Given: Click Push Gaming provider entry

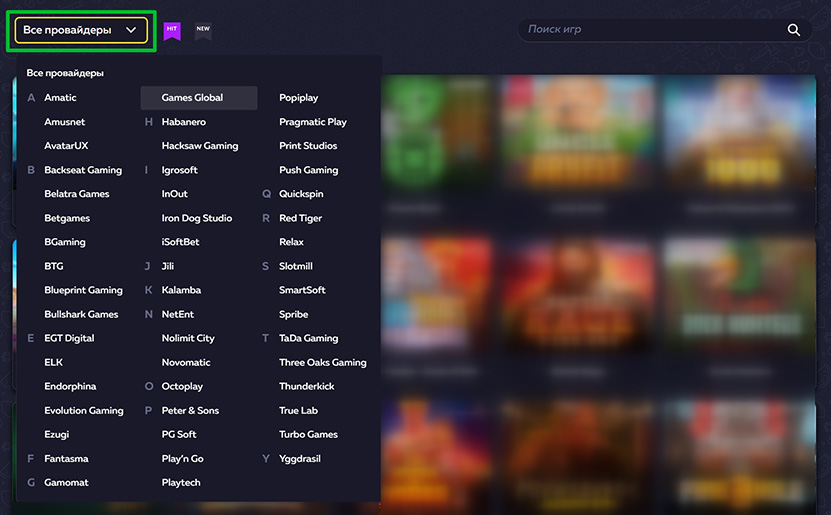Looking at the screenshot, I should (309, 170).
